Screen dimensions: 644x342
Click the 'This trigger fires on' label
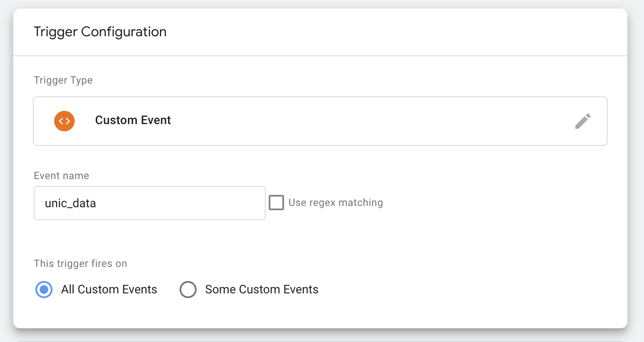click(x=80, y=264)
